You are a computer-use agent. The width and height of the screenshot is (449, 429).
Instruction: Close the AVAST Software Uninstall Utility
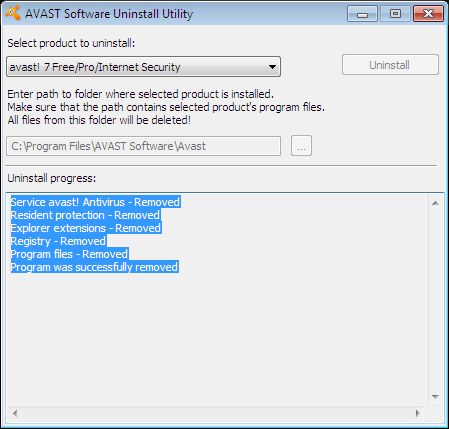point(428,14)
